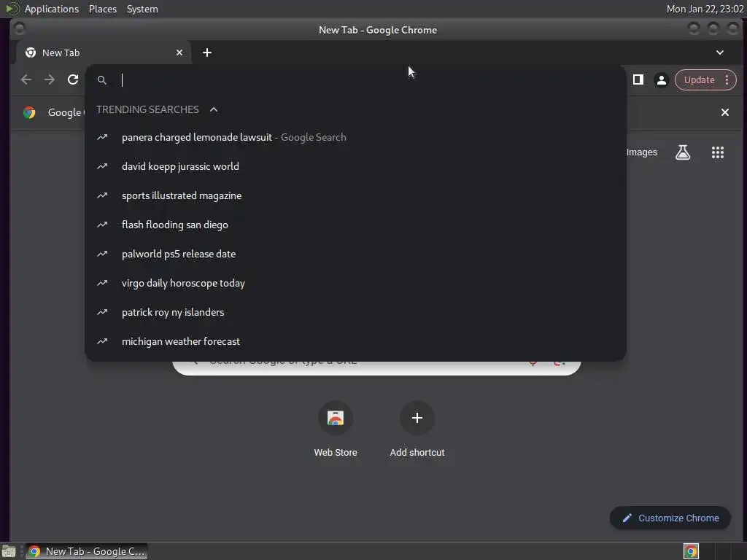Open the Images link
Screen dimensions: 747x560
click(x=642, y=152)
